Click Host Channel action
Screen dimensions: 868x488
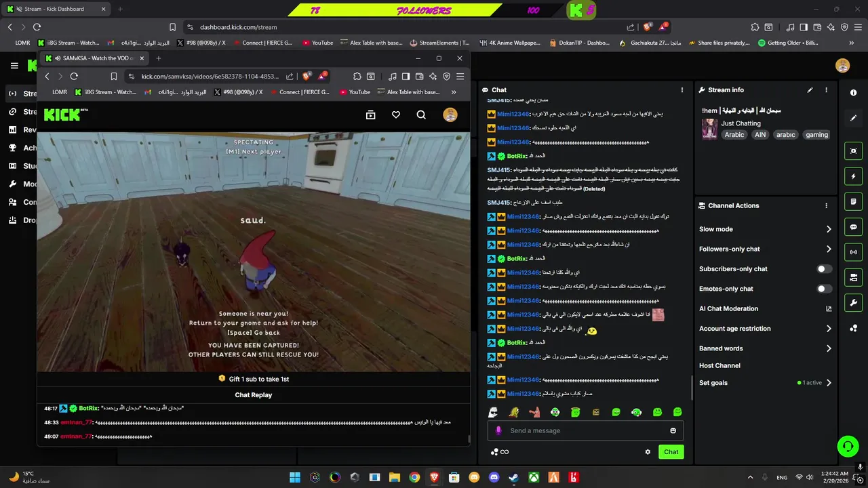coord(719,365)
